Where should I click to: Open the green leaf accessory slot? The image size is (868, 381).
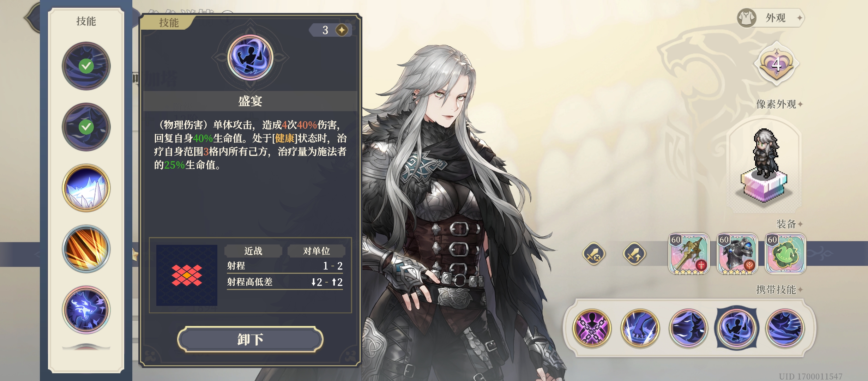pyautogui.click(x=785, y=254)
